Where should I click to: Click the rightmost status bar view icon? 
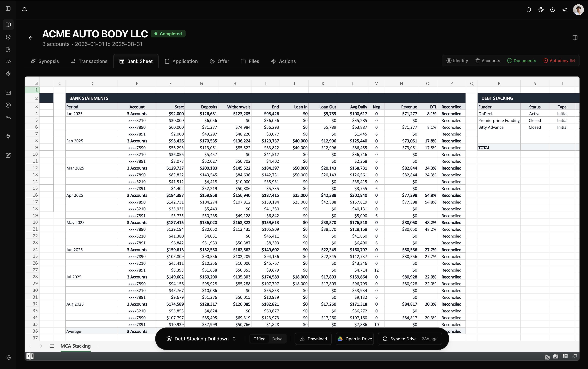click(x=575, y=356)
